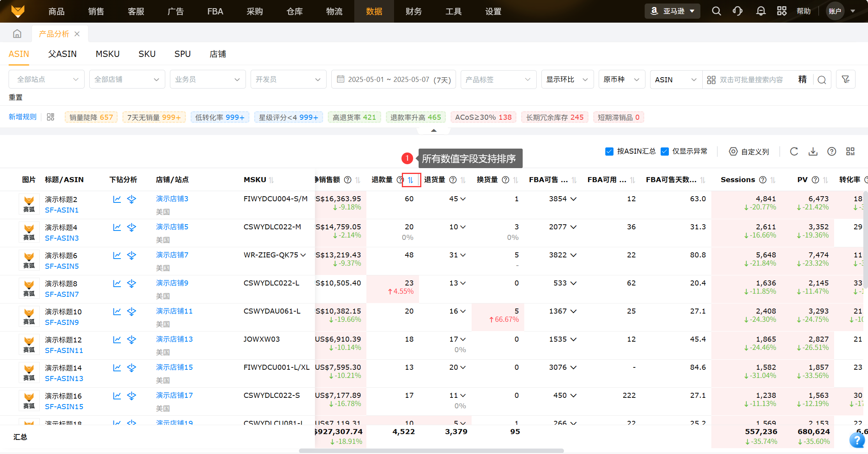Open the notifications bell icon
The width and height of the screenshot is (868, 454).
coord(760,11)
